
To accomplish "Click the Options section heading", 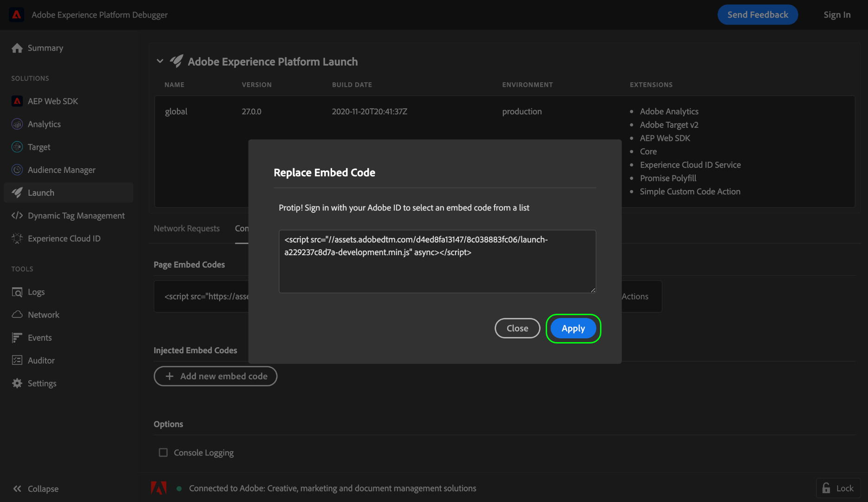I will [x=168, y=424].
